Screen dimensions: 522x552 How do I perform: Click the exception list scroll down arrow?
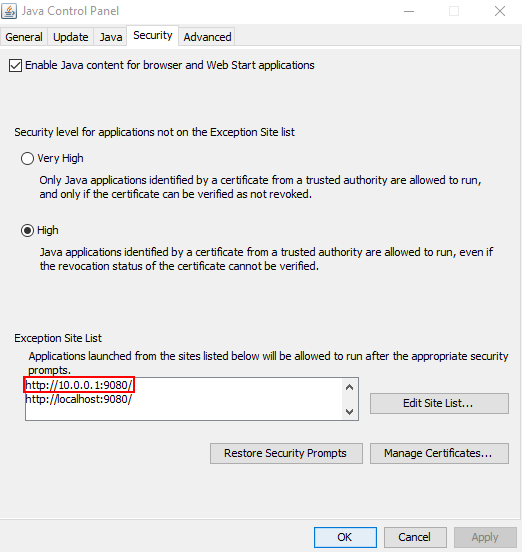[349, 411]
